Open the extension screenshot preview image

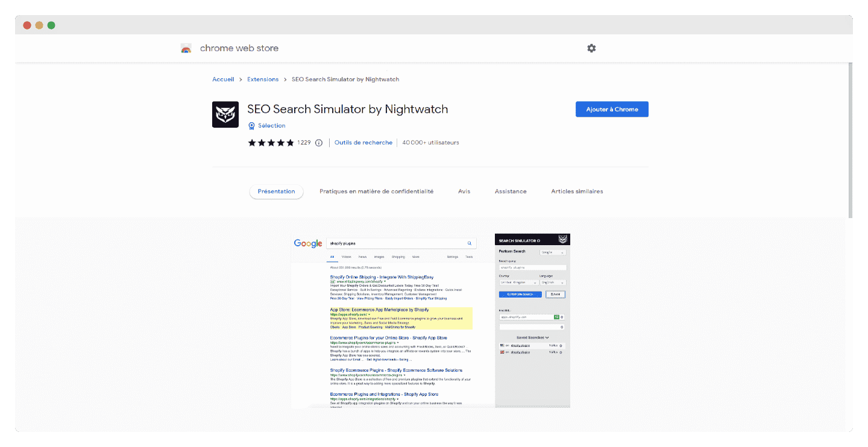click(431, 320)
